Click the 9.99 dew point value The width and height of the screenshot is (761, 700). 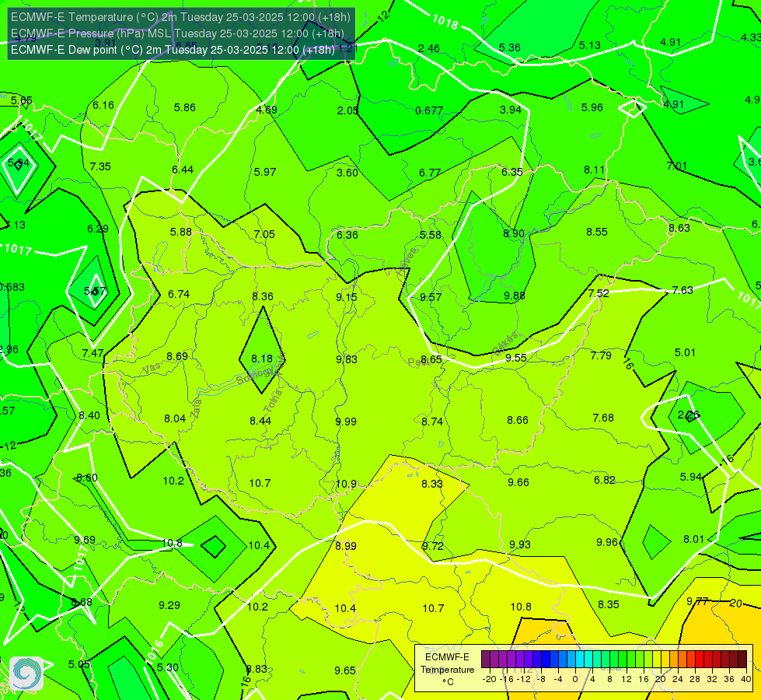coord(346,422)
